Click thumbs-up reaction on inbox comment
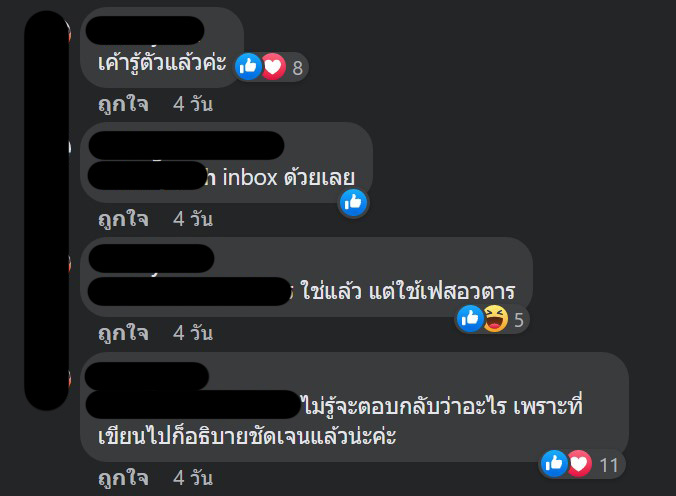The image size is (676, 496). 353,202
